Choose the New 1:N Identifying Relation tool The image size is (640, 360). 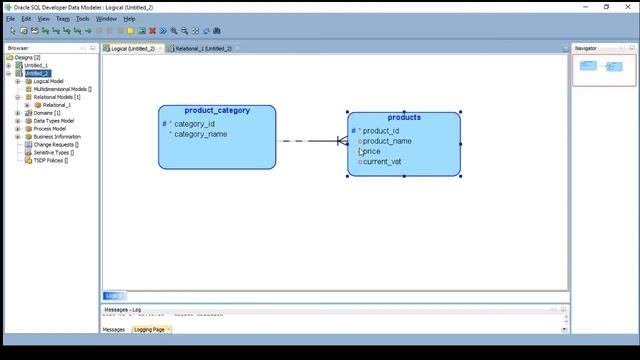(67, 31)
